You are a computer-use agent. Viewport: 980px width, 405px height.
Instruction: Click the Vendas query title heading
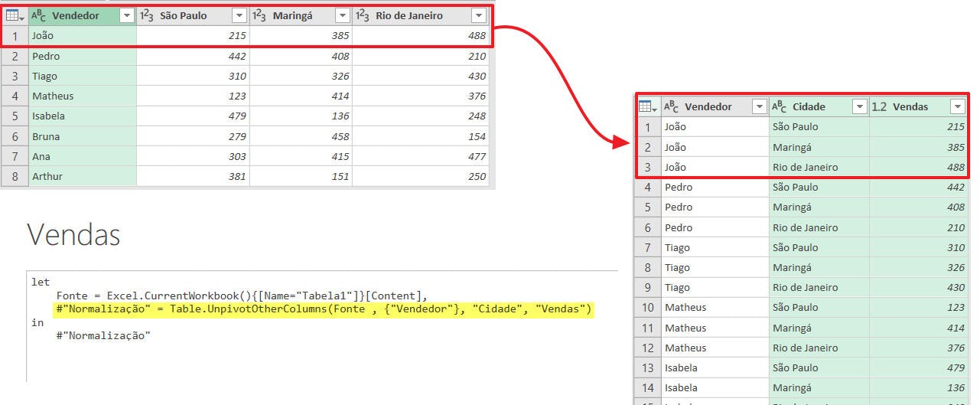coord(74,235)
